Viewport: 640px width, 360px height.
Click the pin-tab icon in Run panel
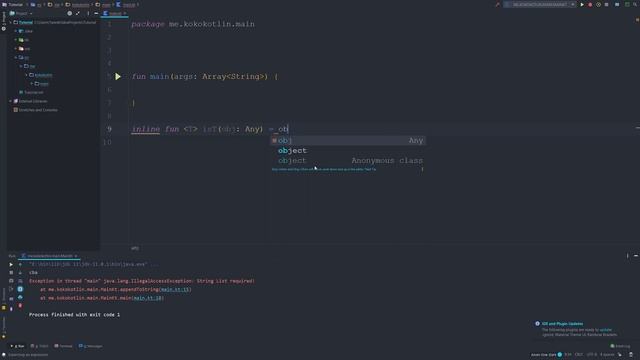(x=11, y=309)
